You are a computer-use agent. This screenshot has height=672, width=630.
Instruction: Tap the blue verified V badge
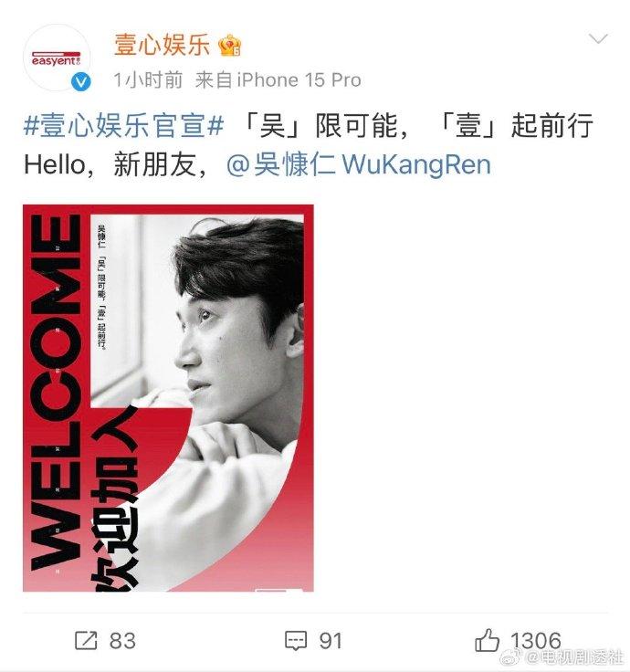[x=81, y=81]
